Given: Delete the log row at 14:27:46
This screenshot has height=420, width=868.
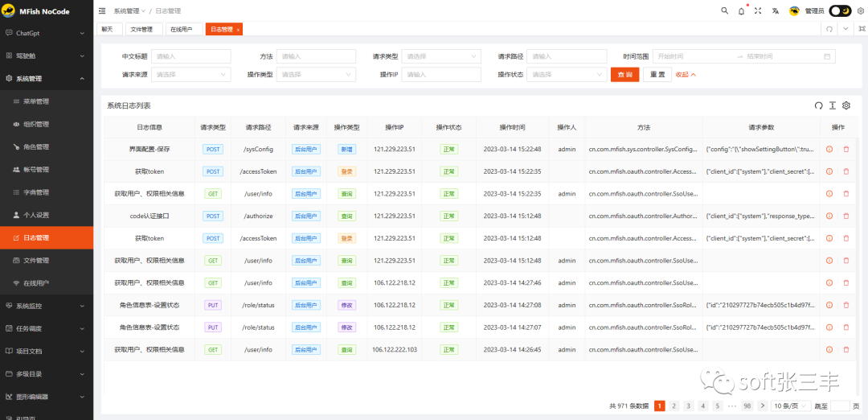Looking at the screenshot, I should pos(845,282).
